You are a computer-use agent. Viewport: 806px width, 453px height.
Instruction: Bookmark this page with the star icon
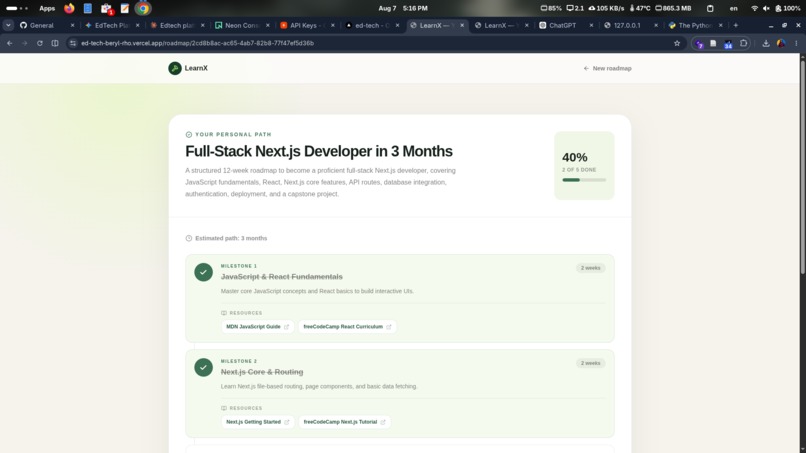(677, 43)
